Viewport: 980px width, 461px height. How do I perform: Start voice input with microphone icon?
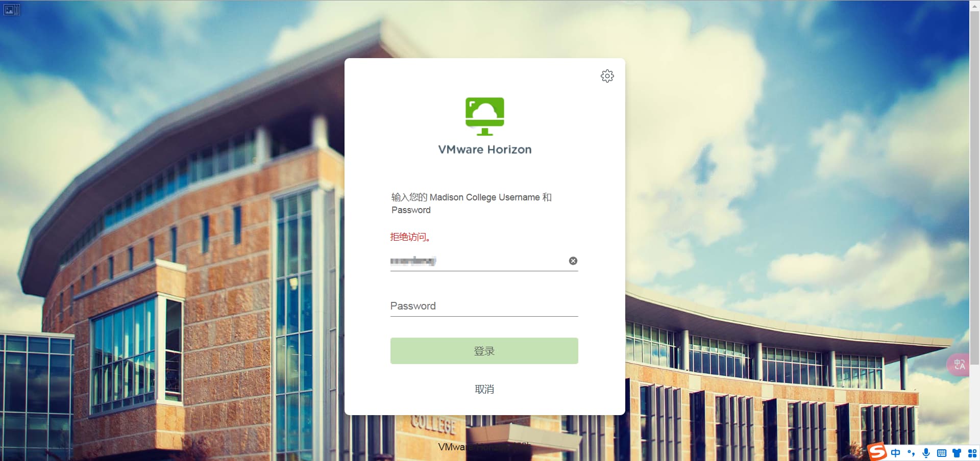point(926,453)
